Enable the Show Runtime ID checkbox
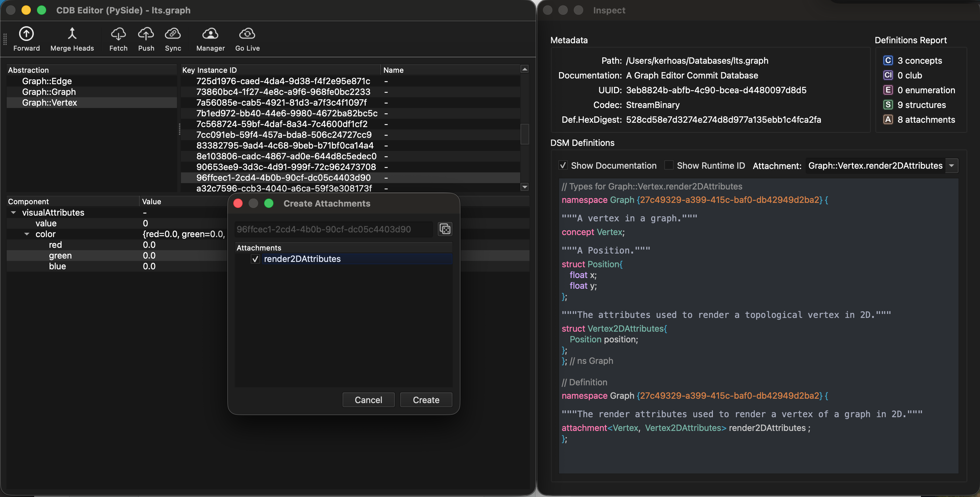Viewport: 980px width, 497px height. [x=668, y=166]
